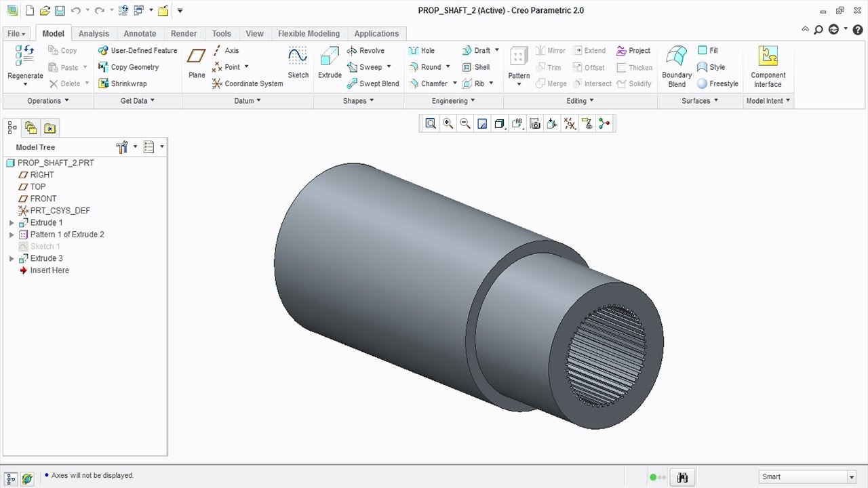Click the Fill surface tool
Screen dimensions: 868x488
point(707,50)
